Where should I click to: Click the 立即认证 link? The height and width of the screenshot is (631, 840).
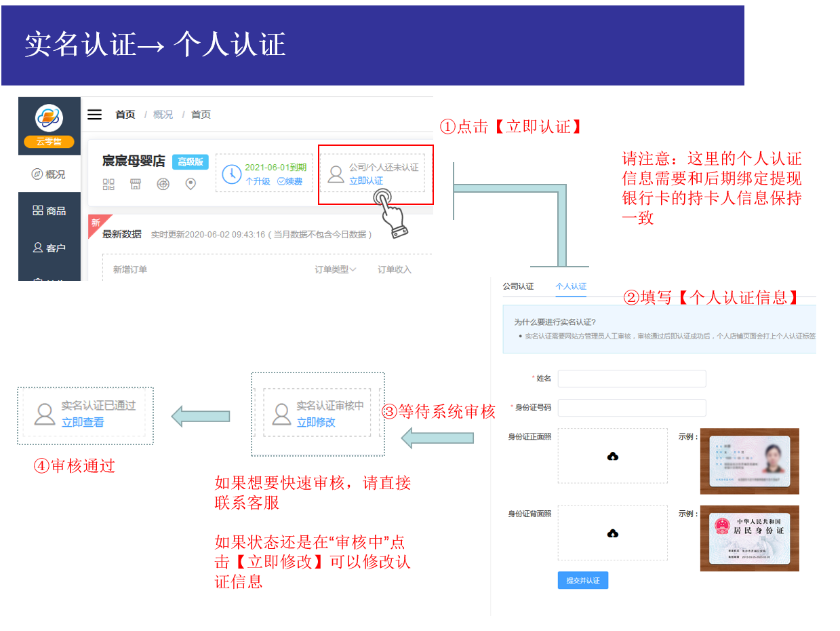coord(366,181)
